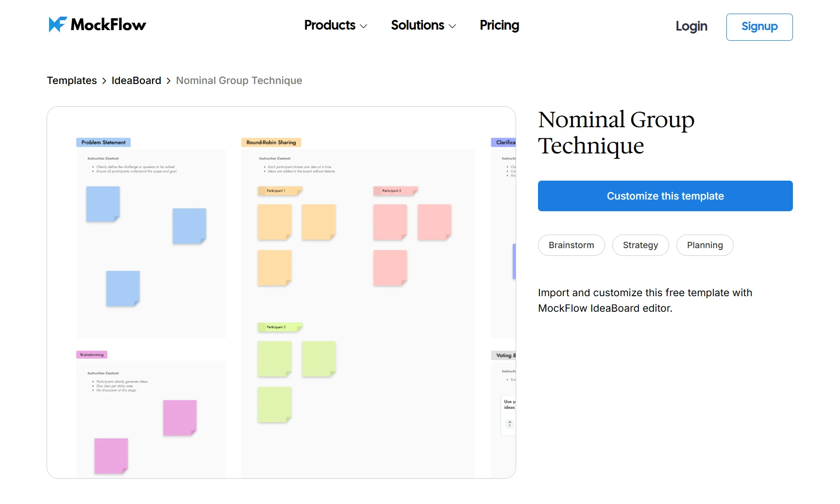Click a blue sticky note under Problem Statement
The image size is (840, 504).
coord(102,204)
